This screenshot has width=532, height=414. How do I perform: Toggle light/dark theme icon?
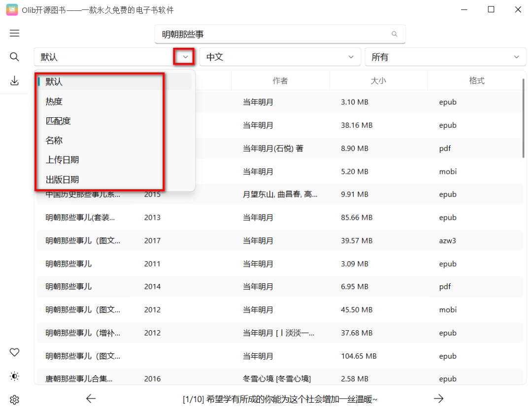pos(14,376)
